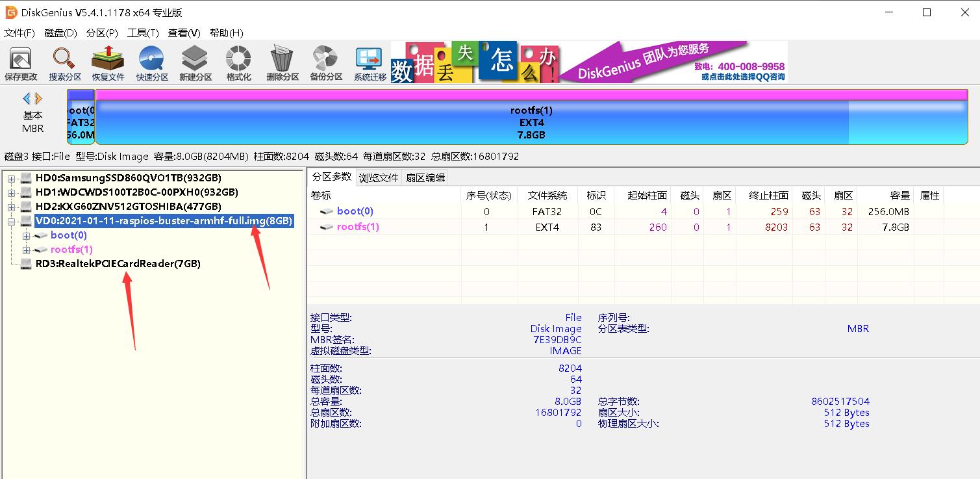Click the 序号(状态) column header
Image resolution: width=980 pixels, height=479 pixels.
point(488,195)
